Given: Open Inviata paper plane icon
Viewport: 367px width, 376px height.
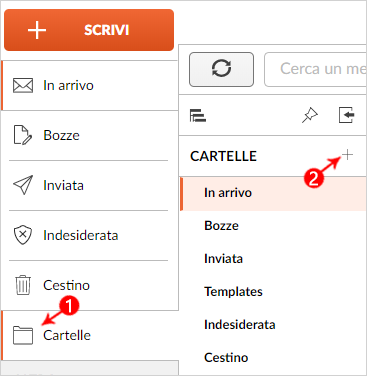Looking at the screenshot, I should click(x=23, y=185).
